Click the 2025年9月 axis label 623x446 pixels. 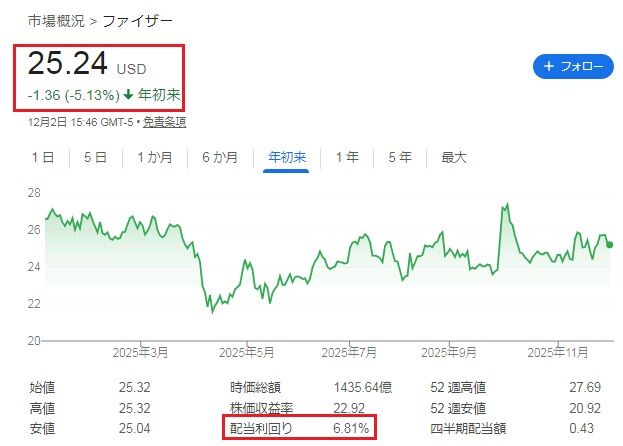[x=449, y=352]
